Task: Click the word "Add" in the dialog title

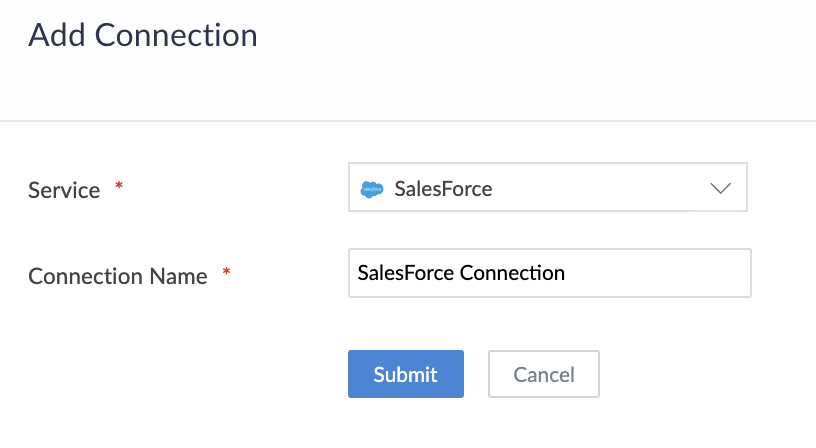Action: [55, 35]
